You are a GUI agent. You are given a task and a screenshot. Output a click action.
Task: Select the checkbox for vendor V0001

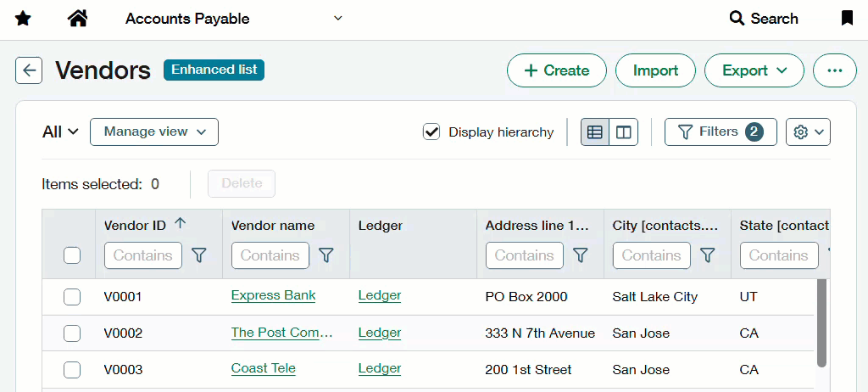72,297
